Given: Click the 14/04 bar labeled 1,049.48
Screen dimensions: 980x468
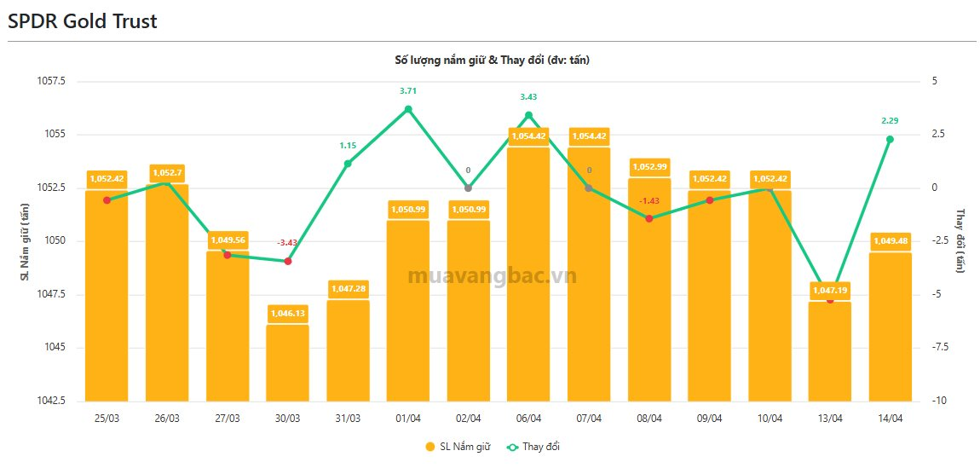Looking at the screenshot, I should pos(890,326).
